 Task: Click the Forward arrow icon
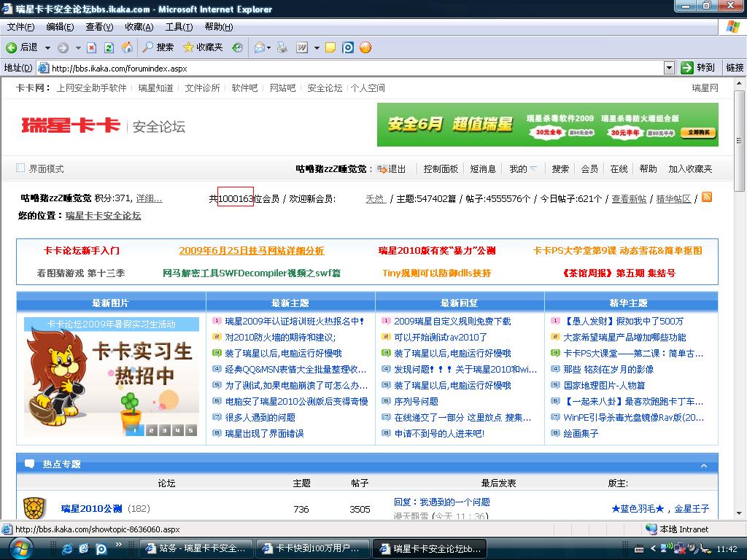tap(63, 47)
